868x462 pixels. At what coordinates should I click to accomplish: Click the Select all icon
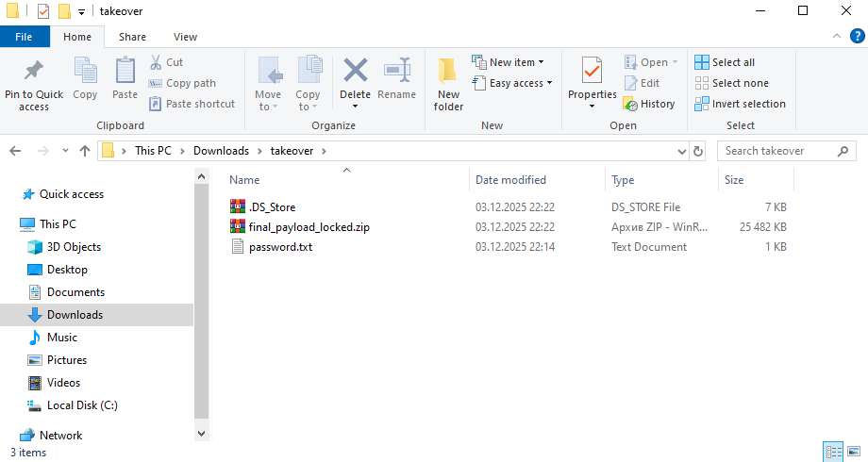(701, 62)
